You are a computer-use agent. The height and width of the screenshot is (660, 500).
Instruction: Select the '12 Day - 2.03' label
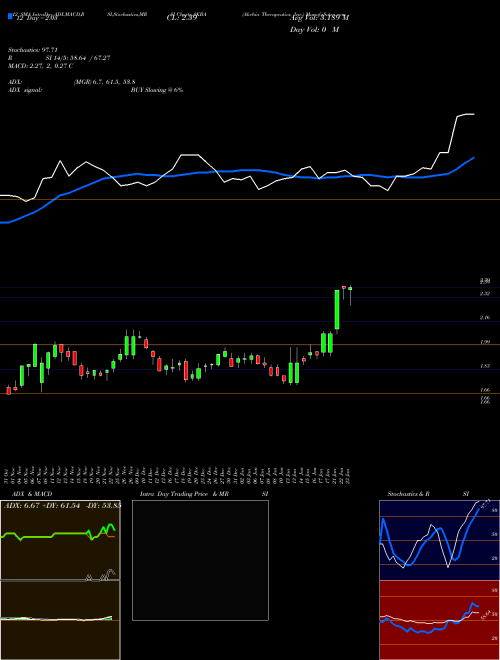click(x=35, y=19)
